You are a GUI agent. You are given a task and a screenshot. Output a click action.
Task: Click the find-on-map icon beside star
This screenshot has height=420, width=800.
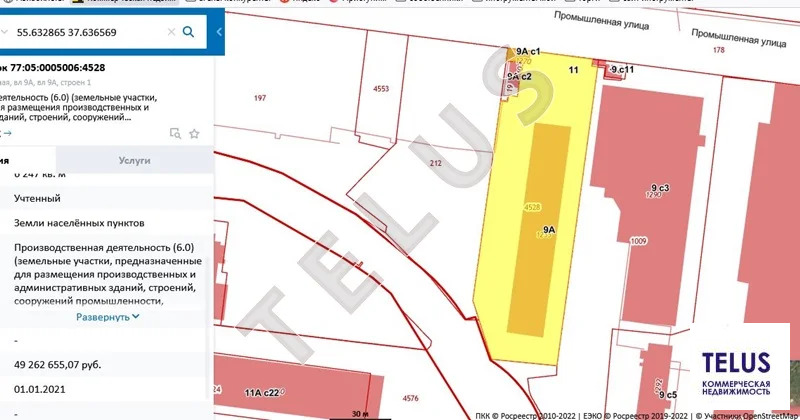tap(176, 134)
